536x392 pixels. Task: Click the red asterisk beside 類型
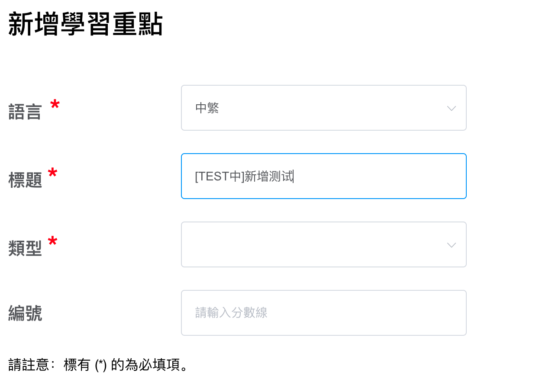[52, 241]
